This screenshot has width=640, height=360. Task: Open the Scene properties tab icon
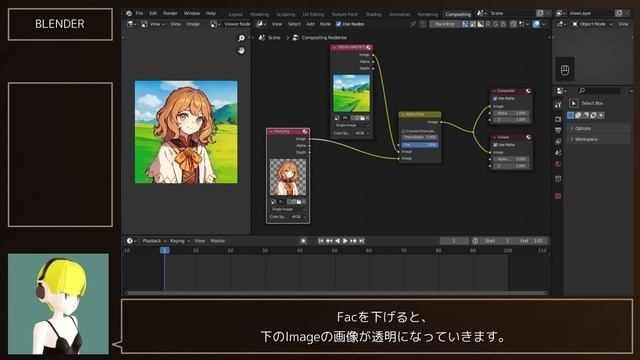tap(558, 153)
